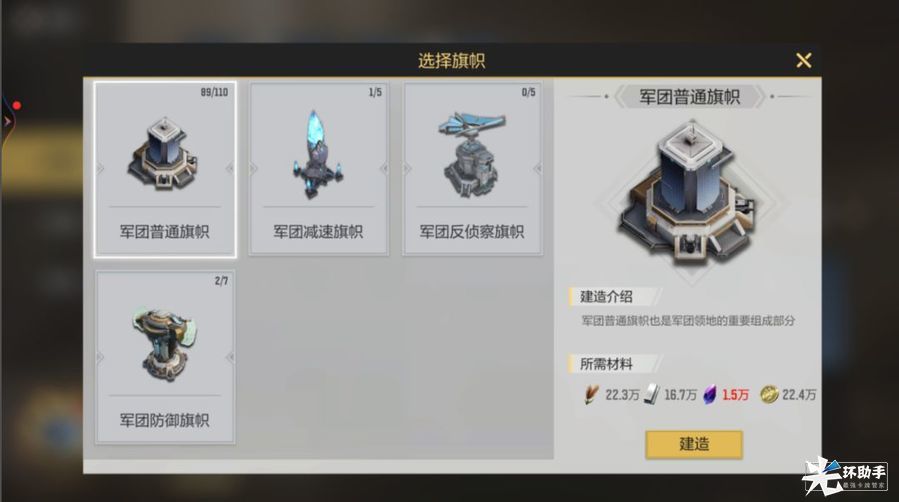Click the 建造 build button
899x502 pixels.
(x=694, y=444)
